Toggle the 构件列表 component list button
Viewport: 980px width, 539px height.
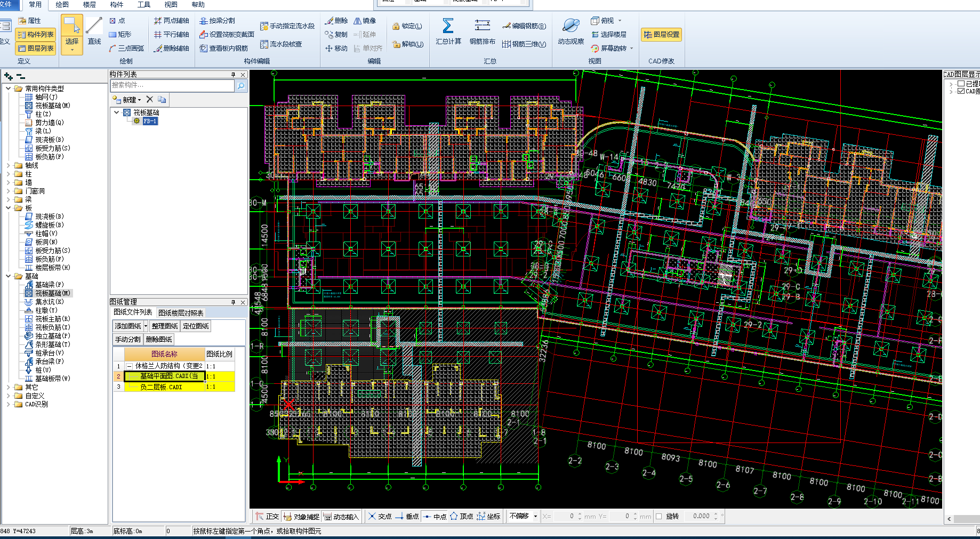tap(36, 35)
